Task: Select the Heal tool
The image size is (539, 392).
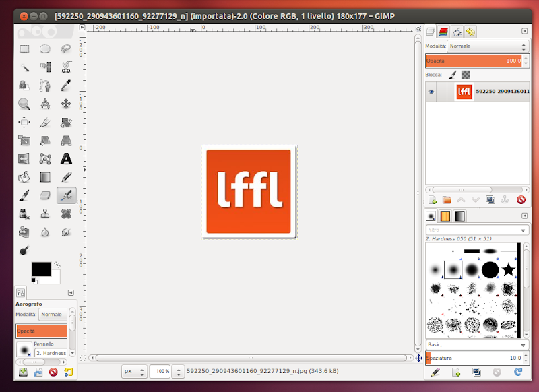Action: coord(66,214)
